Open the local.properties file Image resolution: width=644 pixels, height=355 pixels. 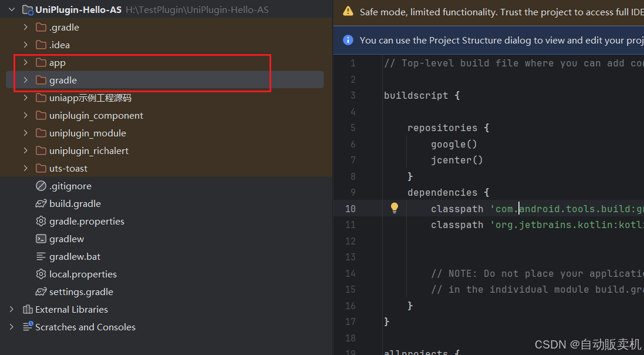(83, 274)
